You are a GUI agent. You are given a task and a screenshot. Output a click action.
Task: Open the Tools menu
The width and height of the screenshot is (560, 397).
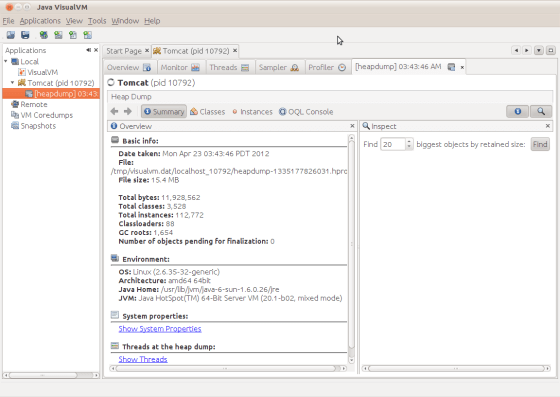pos(97,21)
